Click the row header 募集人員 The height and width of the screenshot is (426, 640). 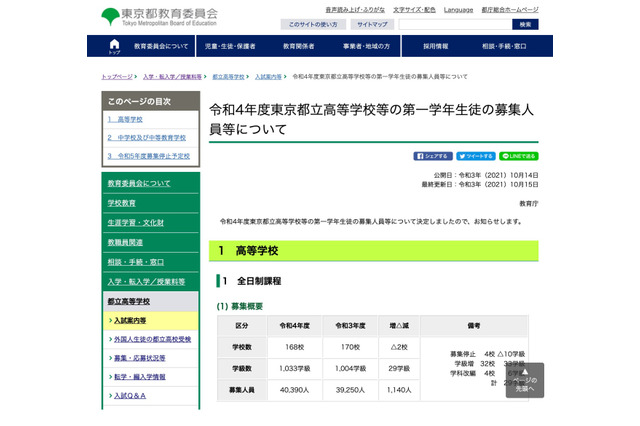pyautogui.click(x=242, y=390)
